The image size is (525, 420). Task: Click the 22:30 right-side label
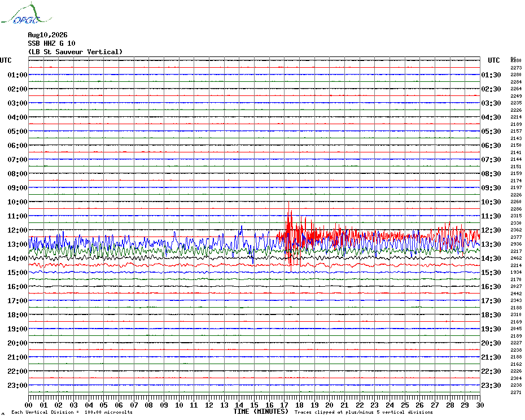point(491,371)
